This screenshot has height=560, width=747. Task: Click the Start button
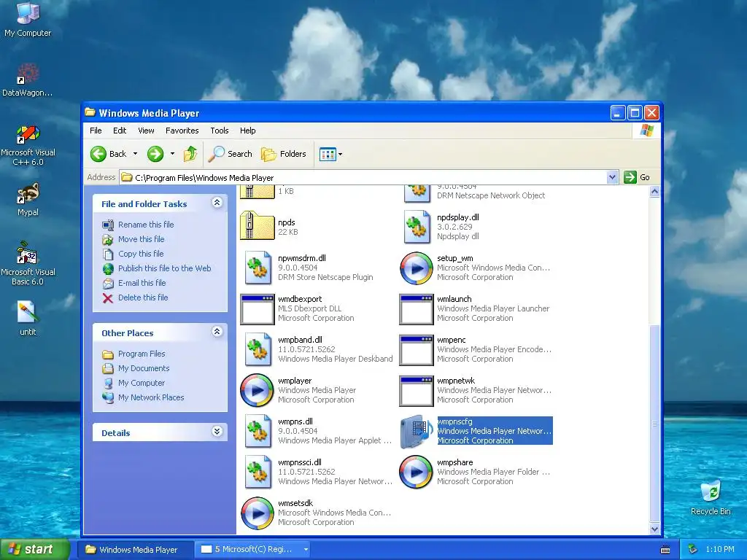coord(35,550)
